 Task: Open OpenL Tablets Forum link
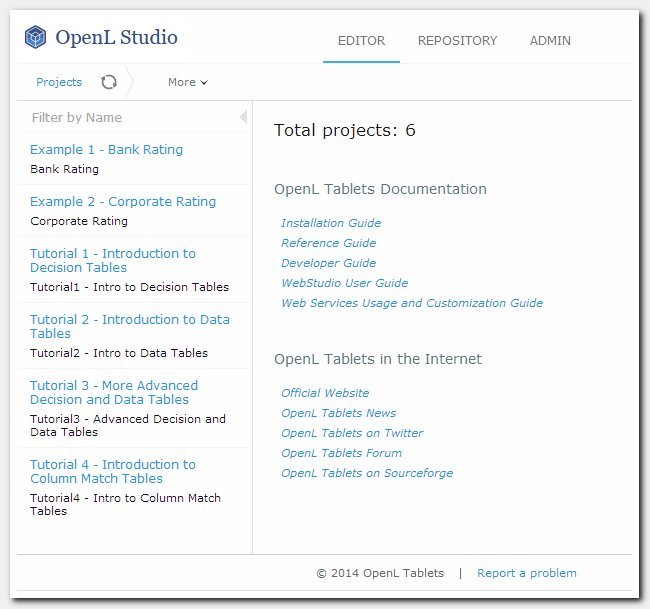tap(342, 453)
